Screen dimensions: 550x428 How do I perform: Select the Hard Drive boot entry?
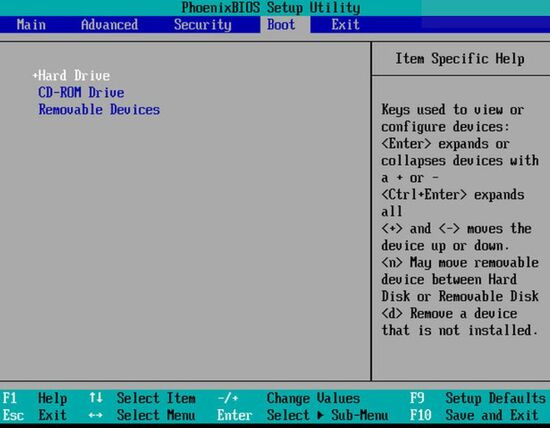[x=74, y=75]
